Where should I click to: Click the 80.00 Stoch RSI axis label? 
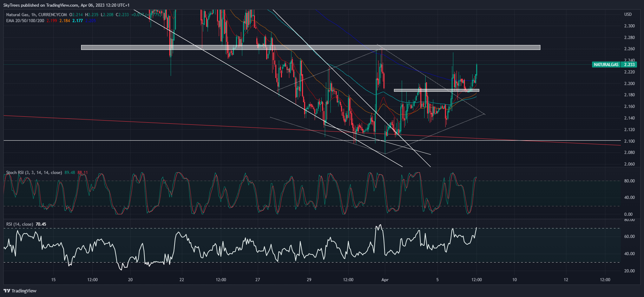629,181
